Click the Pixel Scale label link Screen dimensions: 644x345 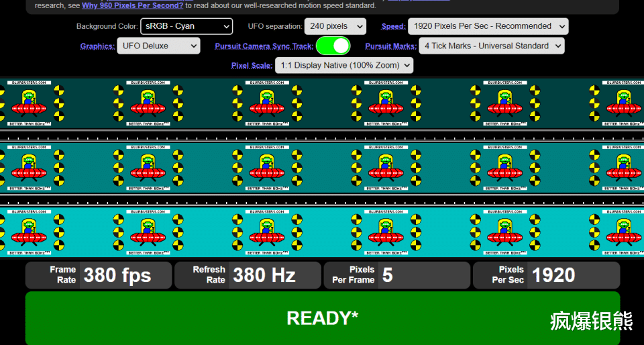point(252,65)
